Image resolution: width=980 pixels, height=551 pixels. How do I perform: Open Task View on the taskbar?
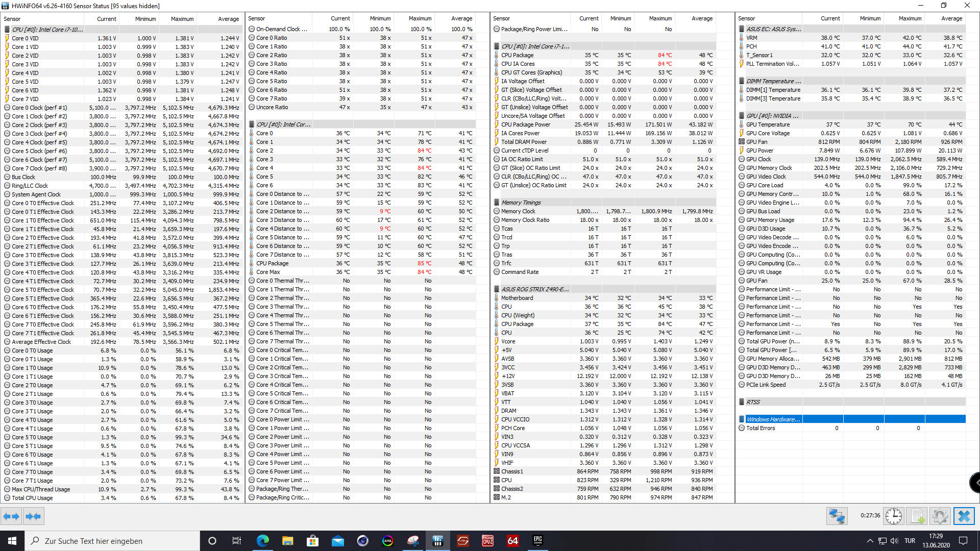pyautogui.click(x=237, y=541)
